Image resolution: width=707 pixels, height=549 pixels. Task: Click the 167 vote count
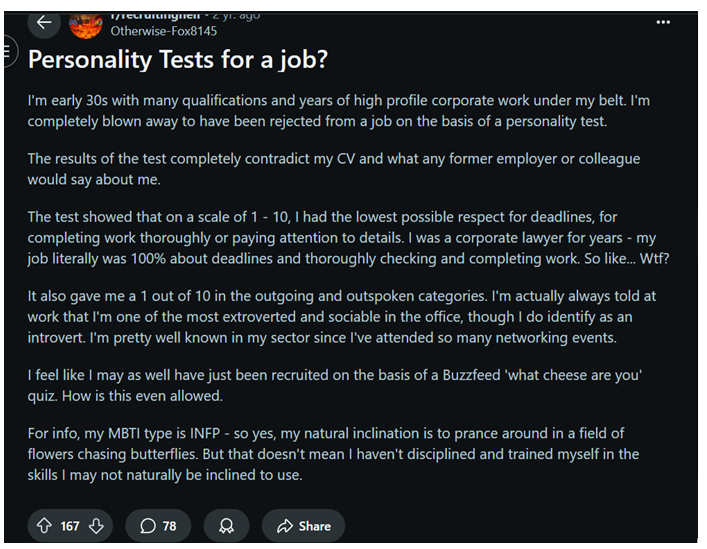click(x=70, y=526)
